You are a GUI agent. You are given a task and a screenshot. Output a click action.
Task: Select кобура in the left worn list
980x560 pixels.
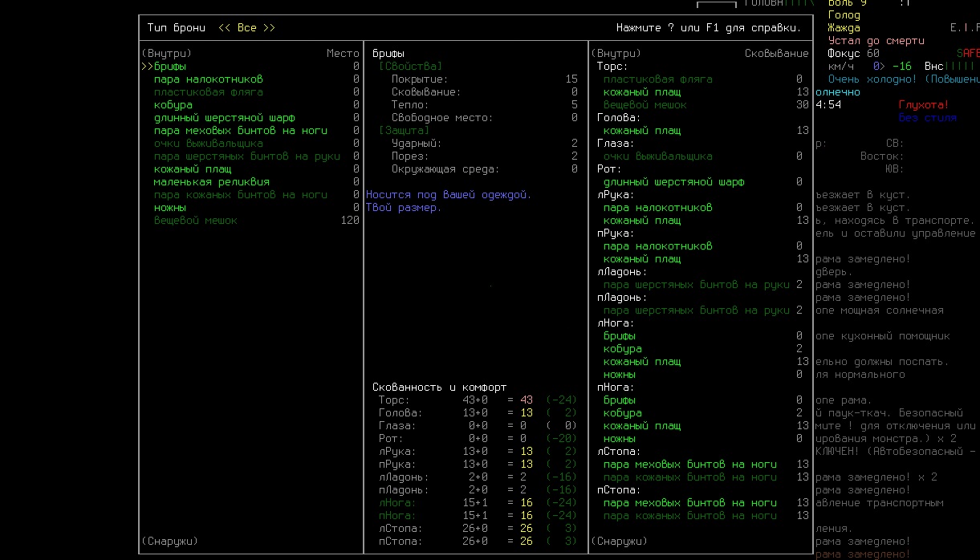click(173, 104)
